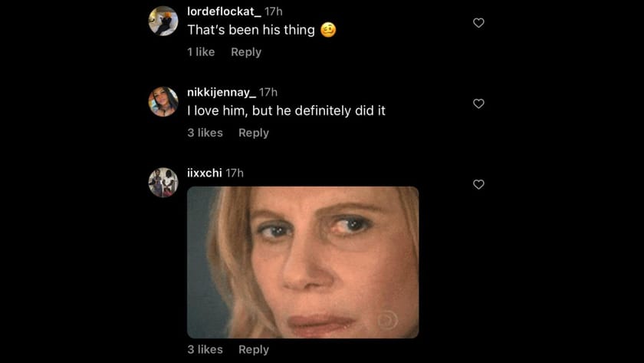The height and width of the screenshot is (363, 644).
Task: Visit the lordeflockat_ username link
Action: [x=224, y=12]
